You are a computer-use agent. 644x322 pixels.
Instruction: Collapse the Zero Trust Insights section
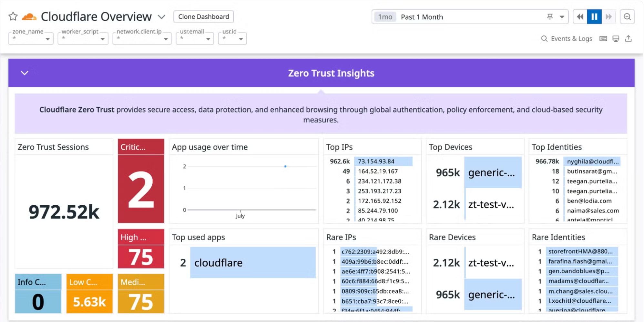[25, 73]
